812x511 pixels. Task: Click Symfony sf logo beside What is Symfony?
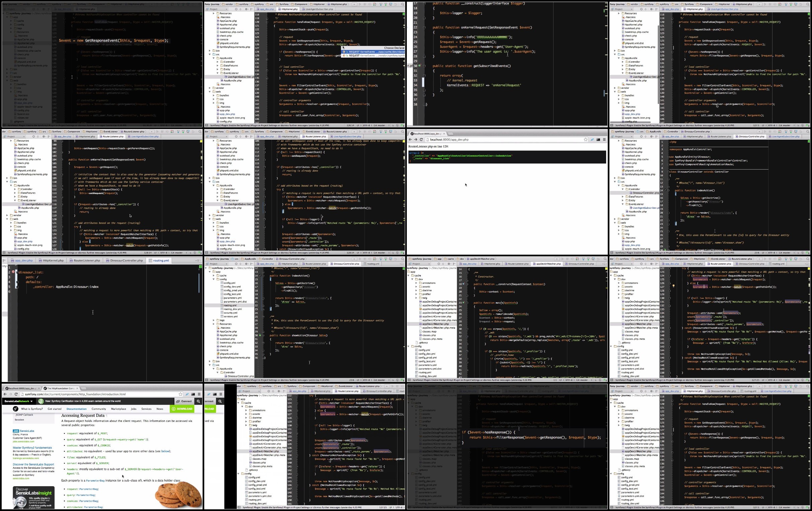tap(15, 409)
